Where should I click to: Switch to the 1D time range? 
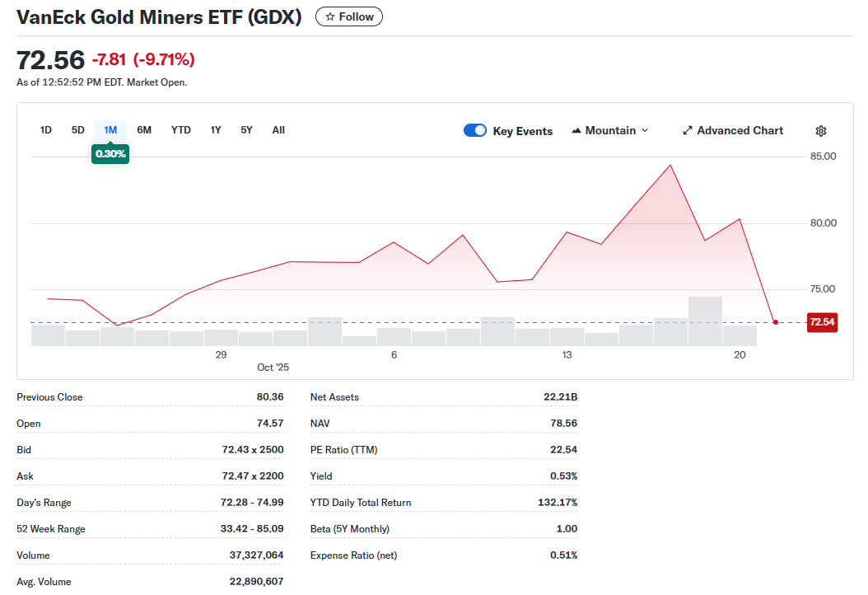coord(46,130)
